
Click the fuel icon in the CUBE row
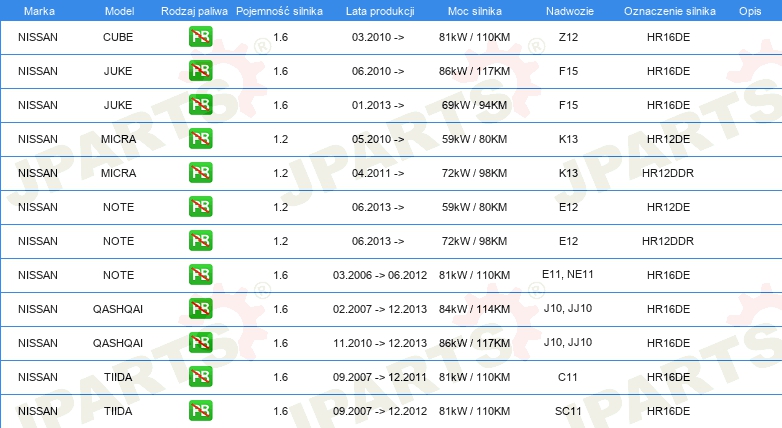tap(200, 37)
